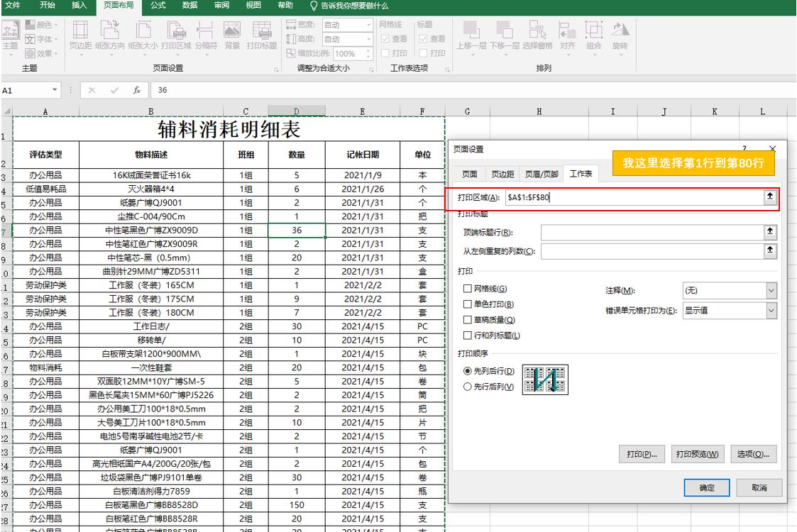Enable the 网格线 checkbox in dialog

point(467,289)
